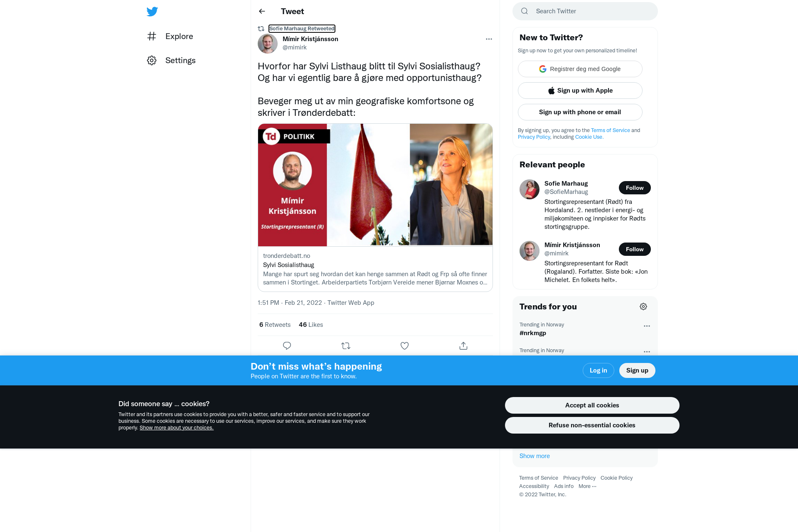Click the Twitter bird logo
Viewport: 798px width, 532px height.
pos(152,12)
